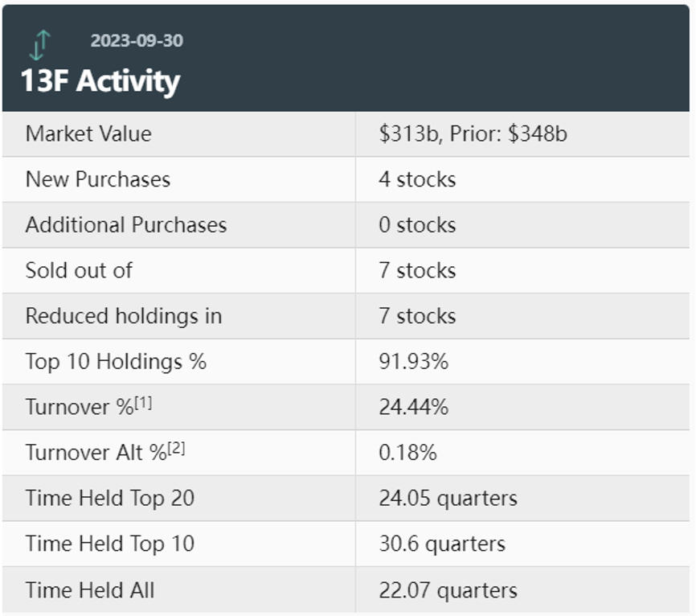The height and width of the screenshot is (616, 696).
Task: Click the 13F Activity heading
Action: 100,80
